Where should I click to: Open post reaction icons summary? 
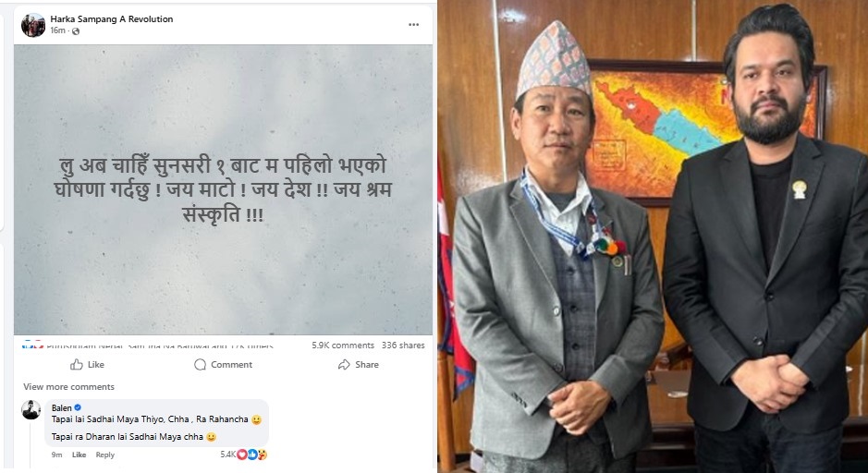pos(32,346)
